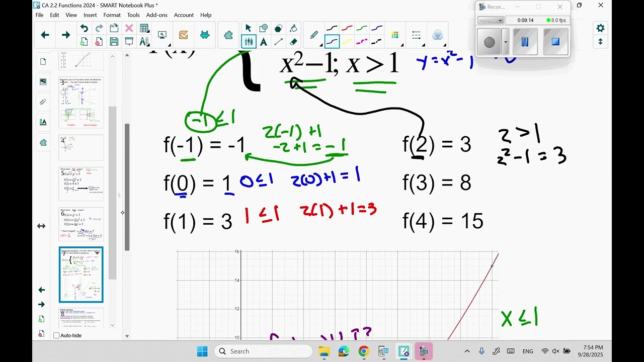Open the measurement tools icon
Image resolution: width=644 pixels, height=362 pixels.
pos(144,42)
